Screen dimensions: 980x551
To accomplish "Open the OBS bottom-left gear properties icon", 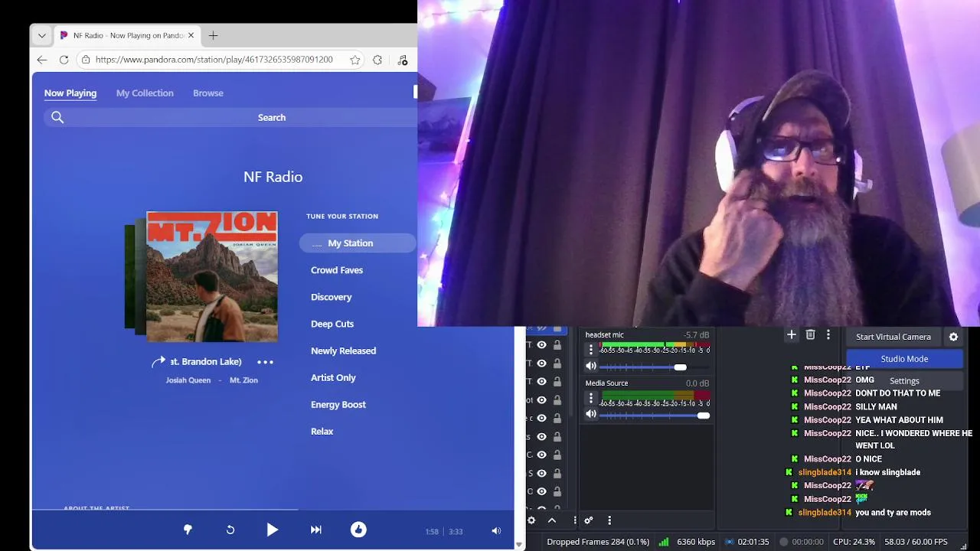I will [x=531, y=520].
